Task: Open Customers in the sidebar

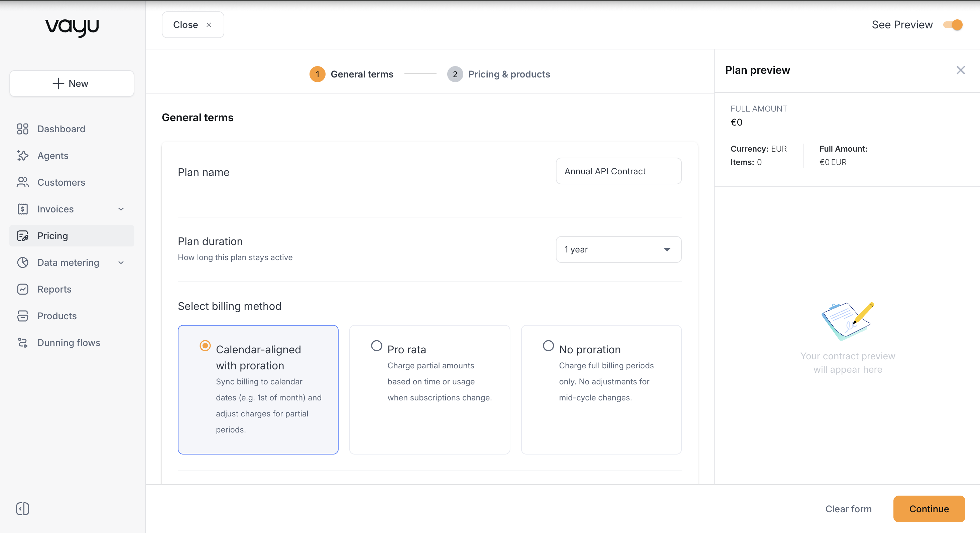Action: point(72,182)
